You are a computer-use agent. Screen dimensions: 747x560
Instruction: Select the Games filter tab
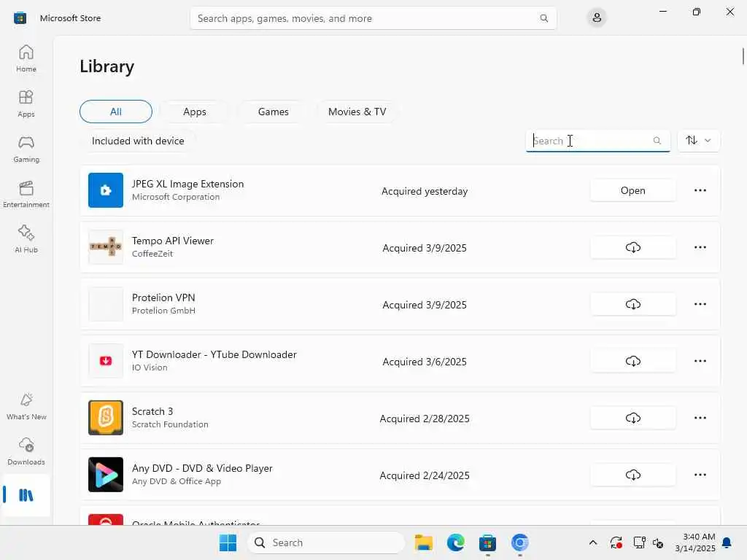273,112
